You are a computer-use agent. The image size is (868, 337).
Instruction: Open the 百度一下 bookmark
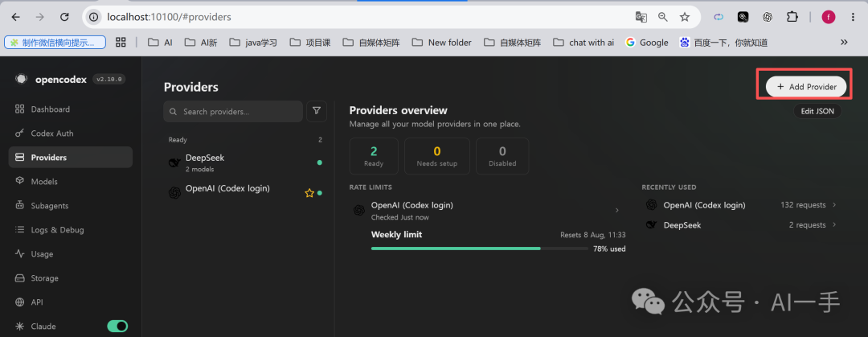pyautogui.click(x=723, y=42)
